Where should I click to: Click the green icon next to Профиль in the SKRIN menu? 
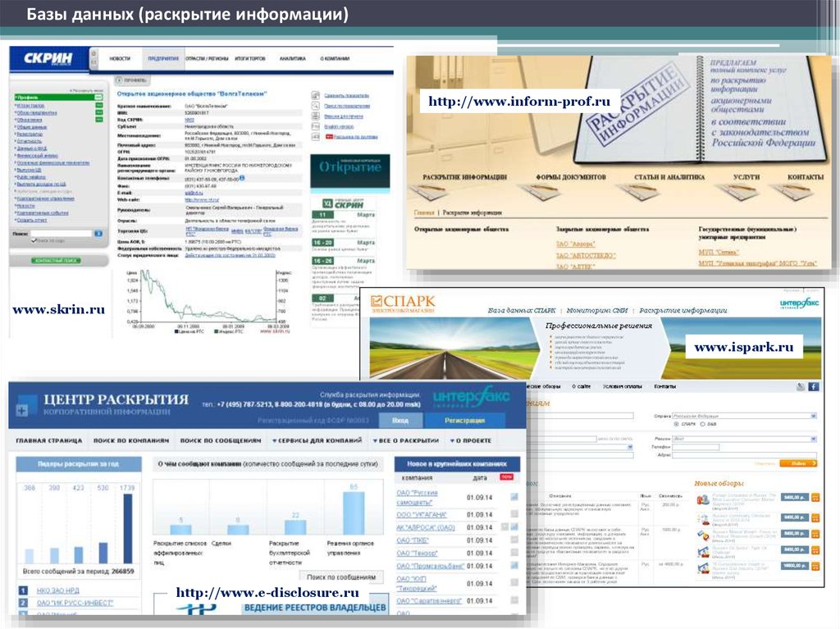tap(98, 98)
